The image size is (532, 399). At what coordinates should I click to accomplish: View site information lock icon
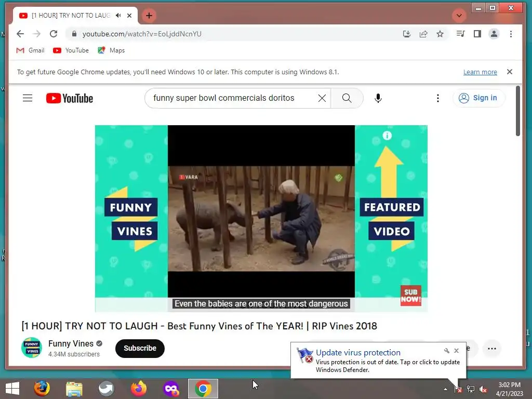click(74, 34)
